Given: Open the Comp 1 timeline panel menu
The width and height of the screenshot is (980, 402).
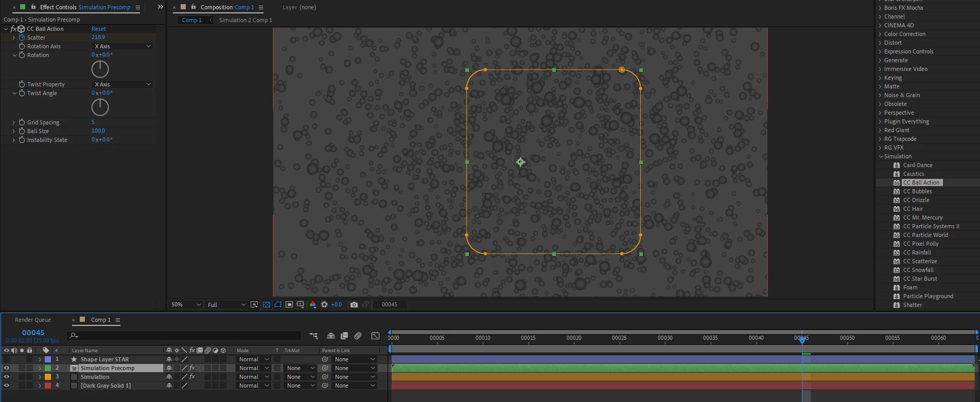Looking at the screenshot, I should 117,320.
